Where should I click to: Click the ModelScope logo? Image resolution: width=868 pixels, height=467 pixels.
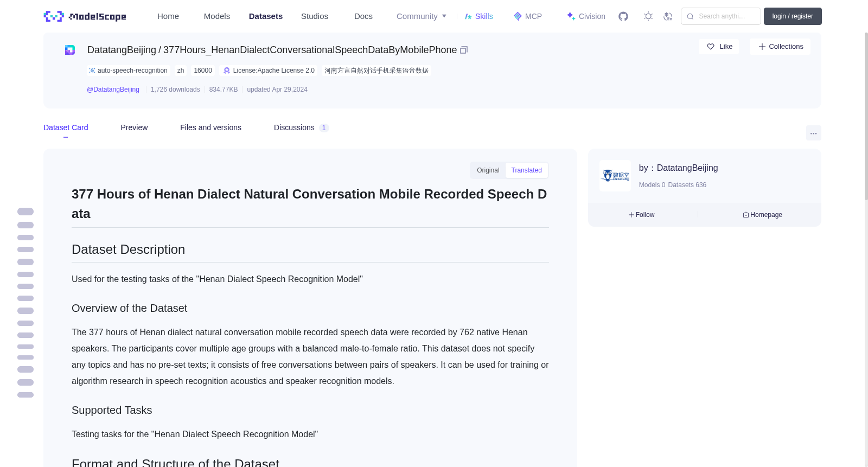85,16
